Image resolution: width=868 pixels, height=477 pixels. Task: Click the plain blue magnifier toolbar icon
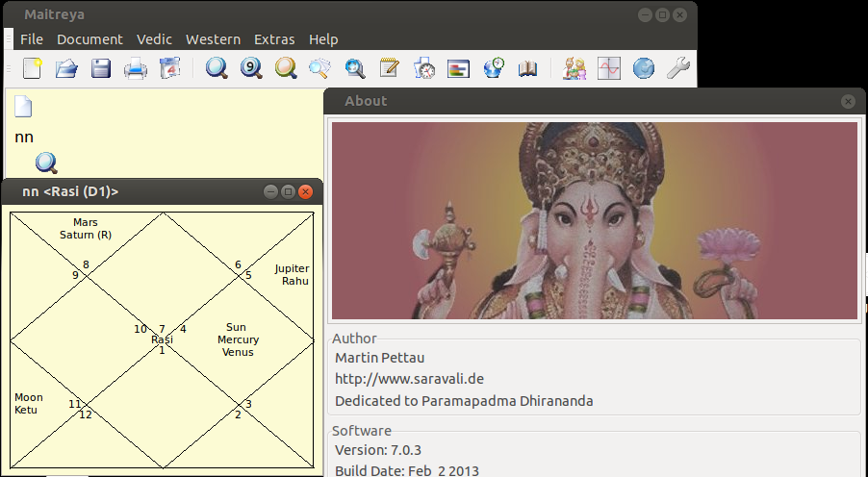(x=217, y=68)
